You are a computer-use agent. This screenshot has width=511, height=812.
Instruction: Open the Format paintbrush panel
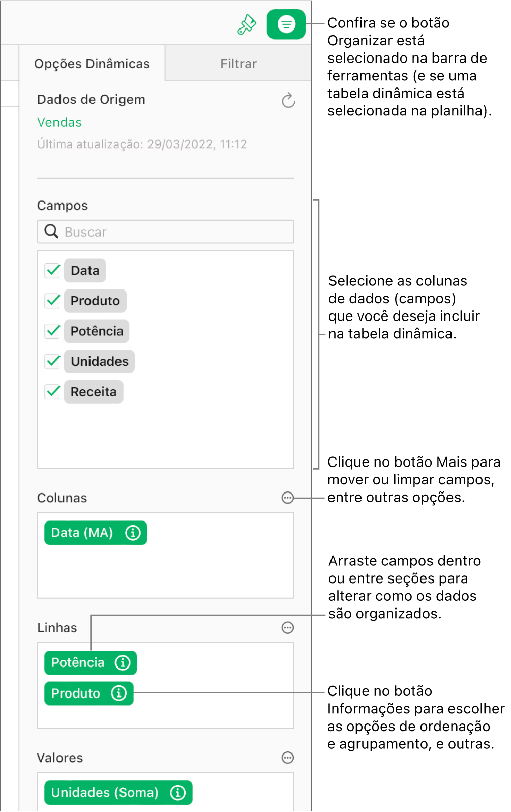coord(246,23)
